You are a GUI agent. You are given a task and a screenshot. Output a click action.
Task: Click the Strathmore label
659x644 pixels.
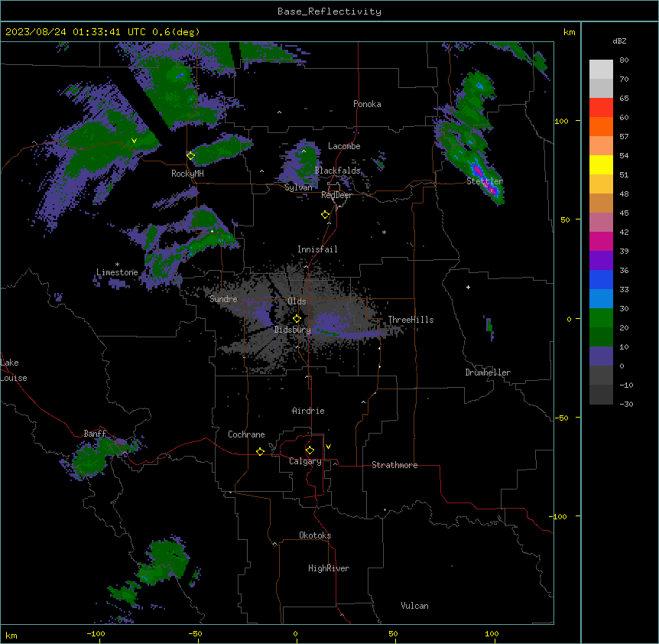click(394, 465)
